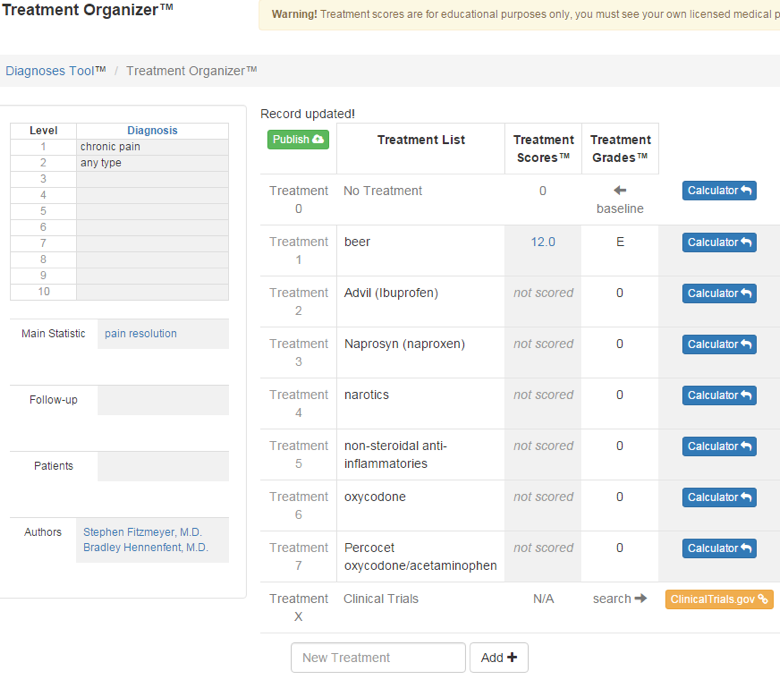Image resolution: width=780 pixels, height=680 pixels.
Task: Click the 12.0 treatment score for beer
Action: [543, 242]
